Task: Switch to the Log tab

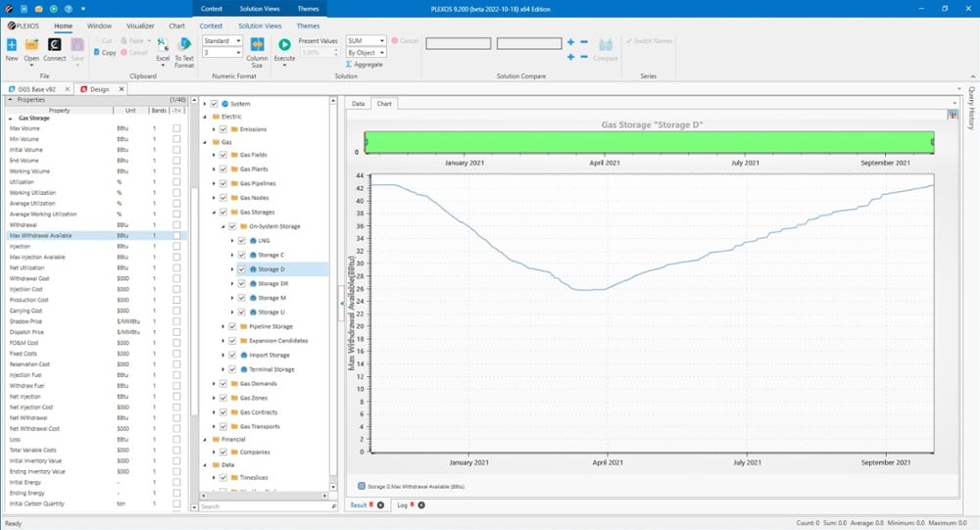Action: (x=403, y=505)
